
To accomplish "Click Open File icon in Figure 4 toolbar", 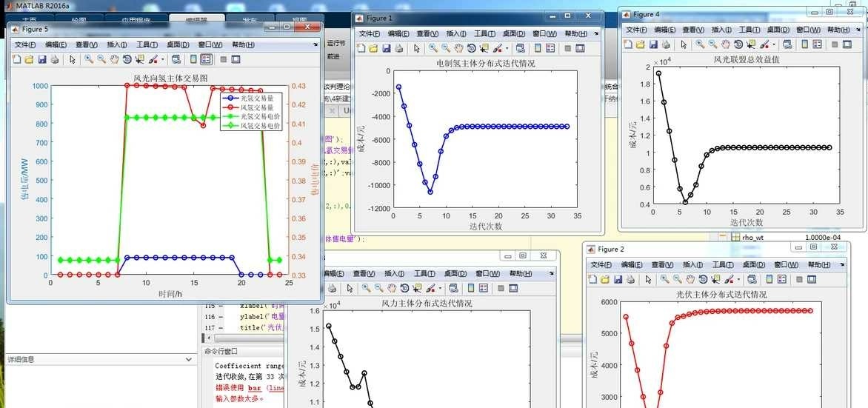I will pos(641,44).
